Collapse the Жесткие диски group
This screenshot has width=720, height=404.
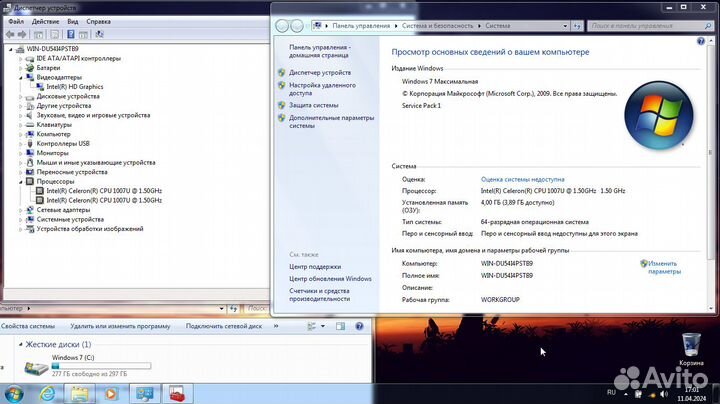pos(20,344)
